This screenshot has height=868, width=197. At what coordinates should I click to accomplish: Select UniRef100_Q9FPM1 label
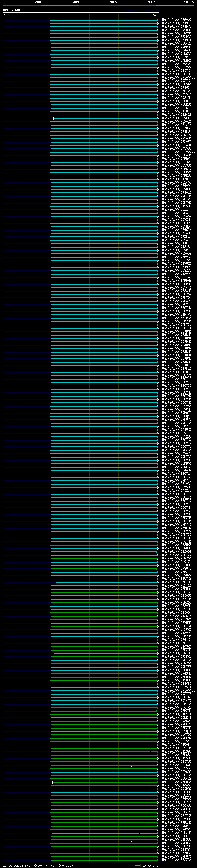pyautogui.click(x=176, y=47)
